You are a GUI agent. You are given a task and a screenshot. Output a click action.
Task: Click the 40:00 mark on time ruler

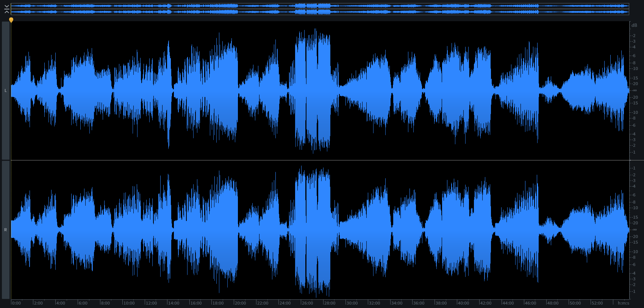coord(463,303)
